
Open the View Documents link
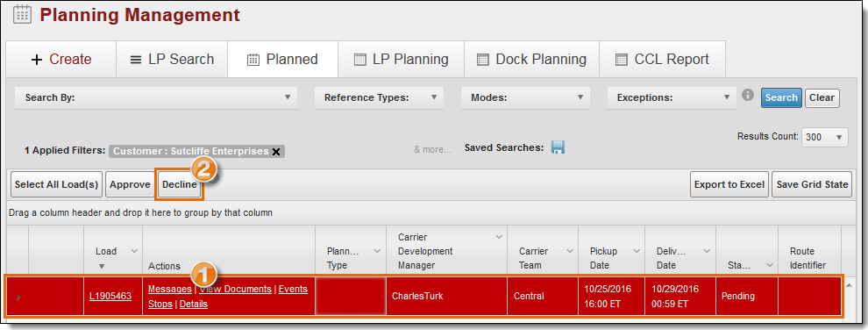[235, 289]
